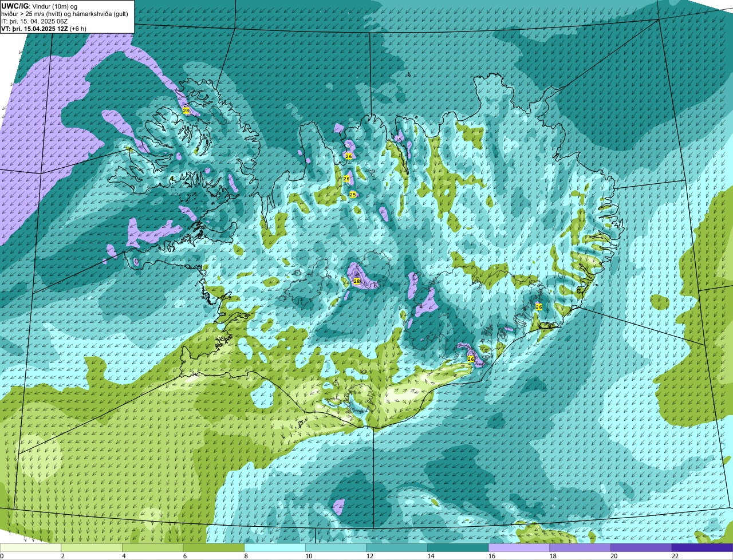Viewport: 733px width, 560px height.
Task: Select the 6–8 m/s olive legend swatch
Action: click(x=214, y=548)
